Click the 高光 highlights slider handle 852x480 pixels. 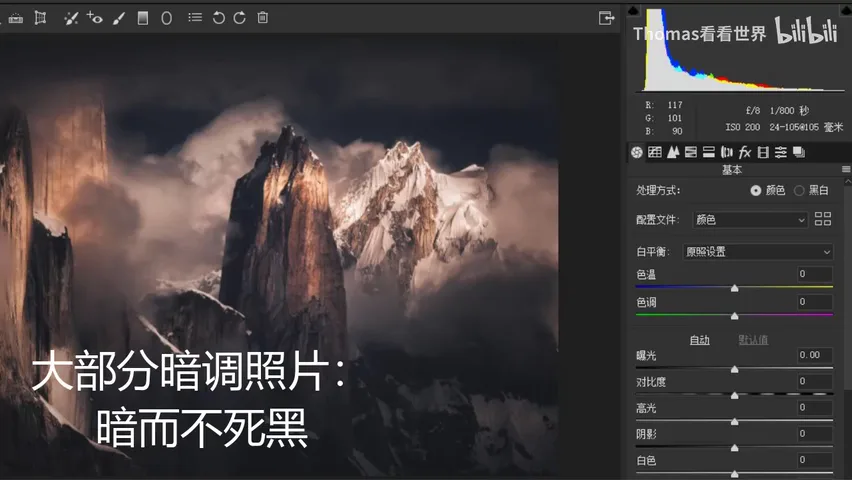(x=735, y=421)
